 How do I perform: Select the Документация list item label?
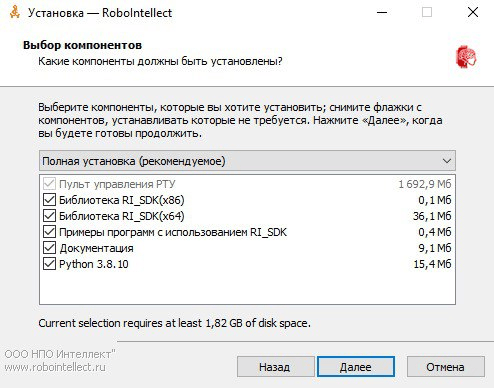click(96, 248)
